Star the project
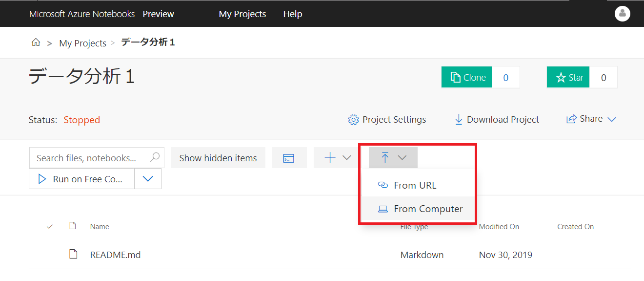Viewport: 644px width, 281px height. click(568, 77)
